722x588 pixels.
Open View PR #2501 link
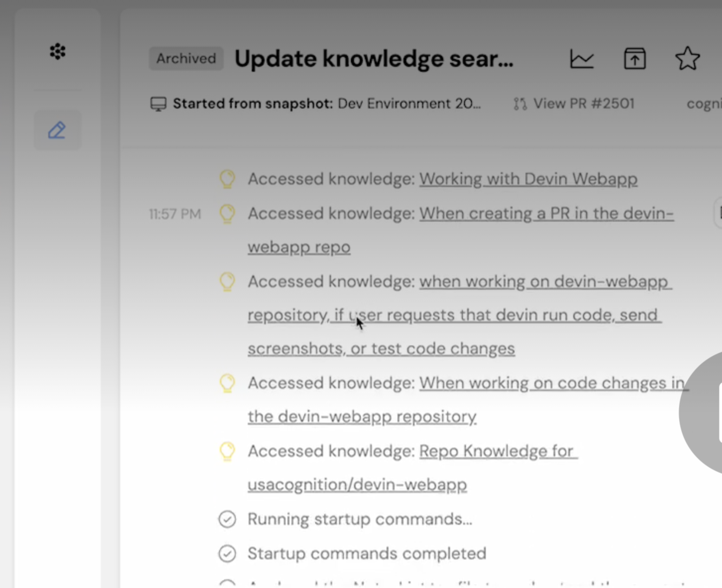point(584,104)
